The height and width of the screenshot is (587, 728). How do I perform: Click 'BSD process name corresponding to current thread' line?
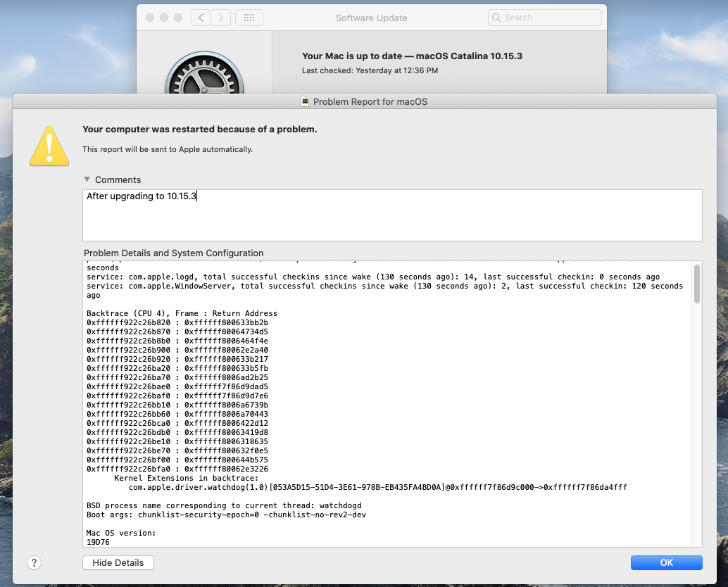tap(224, 506)
